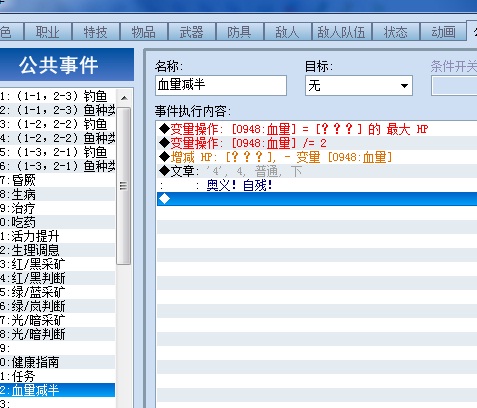The height and width of the screenshot is (408, 477).
Task: Select the 吃药 common event
Action: click(x=57, y=222)
